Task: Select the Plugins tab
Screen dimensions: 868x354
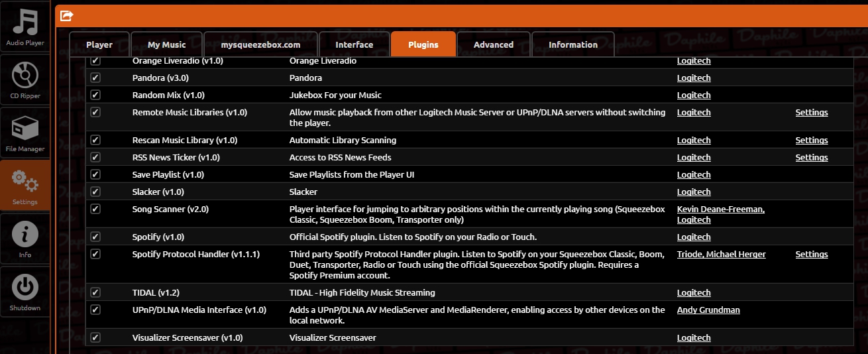Action: [423, 44]
